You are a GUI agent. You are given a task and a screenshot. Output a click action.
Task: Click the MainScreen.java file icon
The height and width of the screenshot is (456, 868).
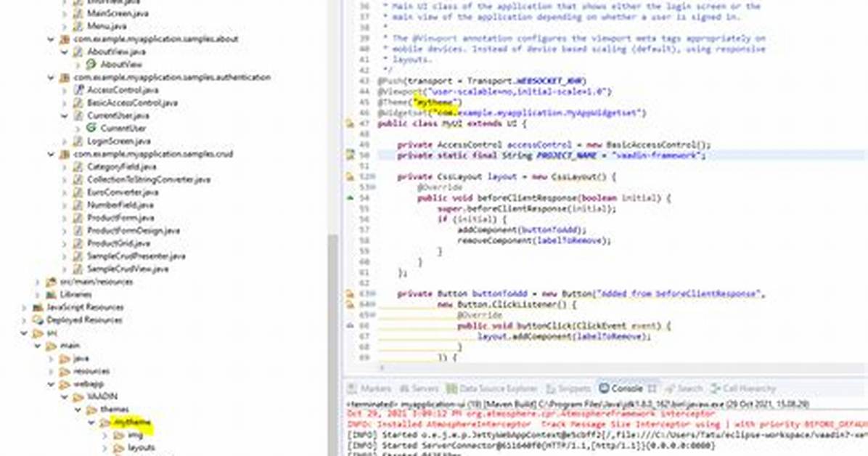point(78,13)
